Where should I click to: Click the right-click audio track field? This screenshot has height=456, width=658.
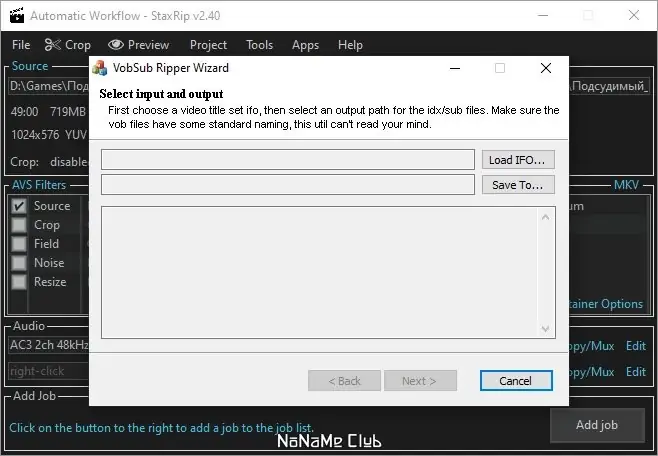(x=49, y=371)
